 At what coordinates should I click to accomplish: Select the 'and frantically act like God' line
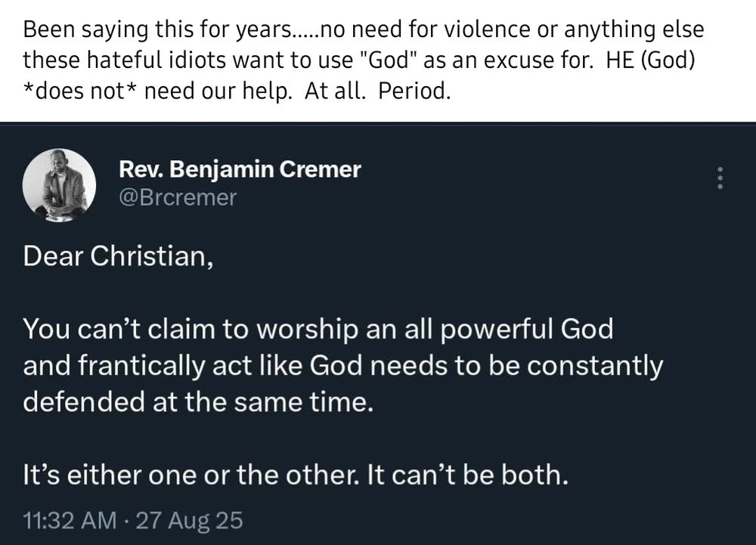coord(342,366)
